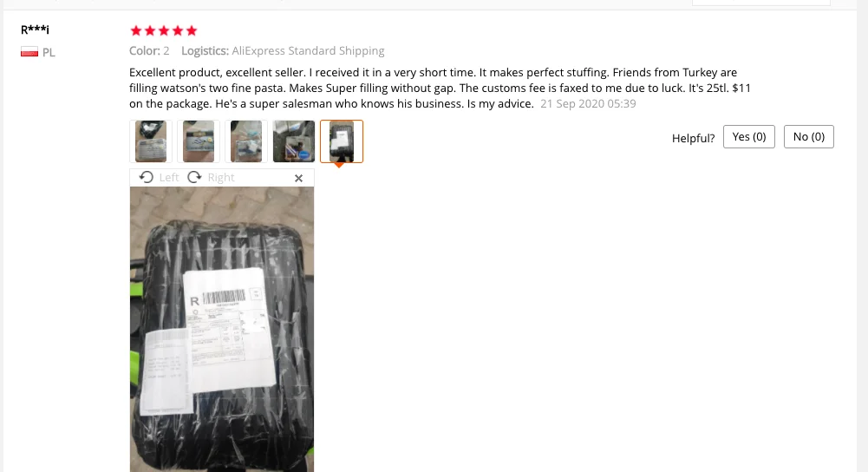Viewport: 868px width, 472px height.
Task: Open the fourth review photo thumbnail
Action: tap(293, 141)
